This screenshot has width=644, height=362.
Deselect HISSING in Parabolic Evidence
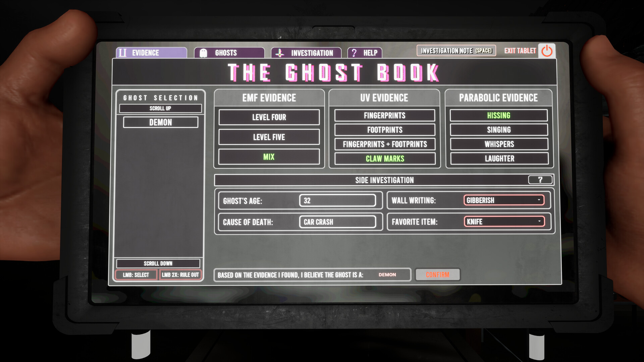pos(498,115)
